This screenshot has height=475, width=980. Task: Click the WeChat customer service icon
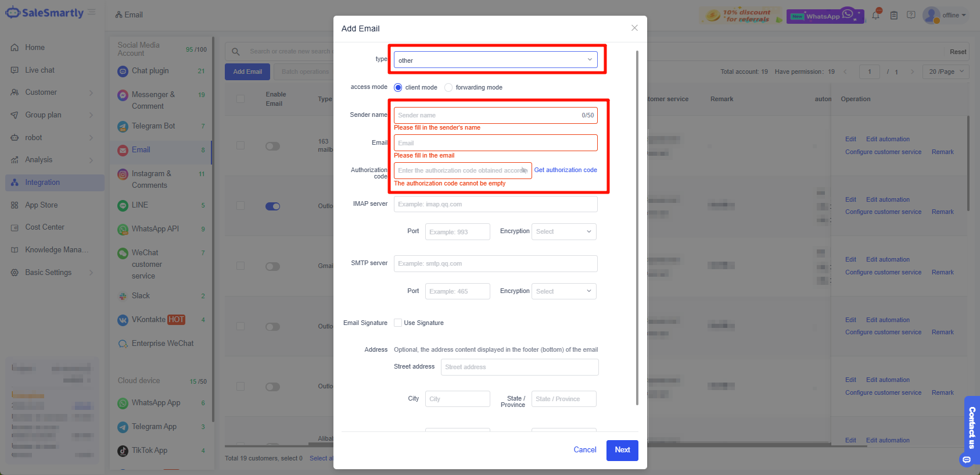pos(123,253)
